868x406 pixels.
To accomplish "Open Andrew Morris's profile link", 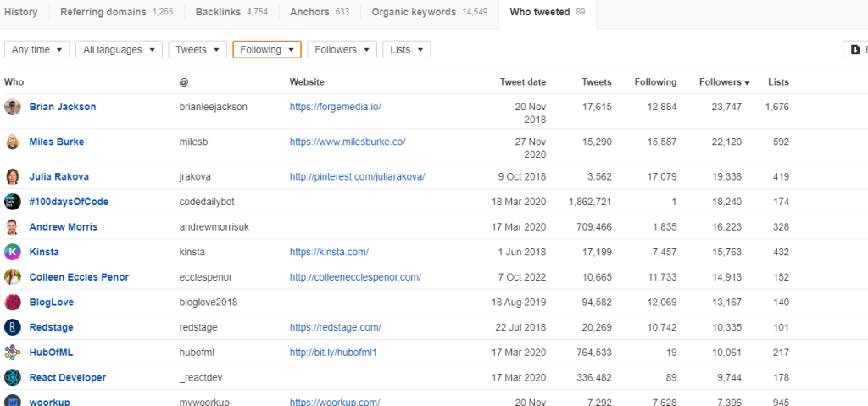I will click(x=63, y=226).
